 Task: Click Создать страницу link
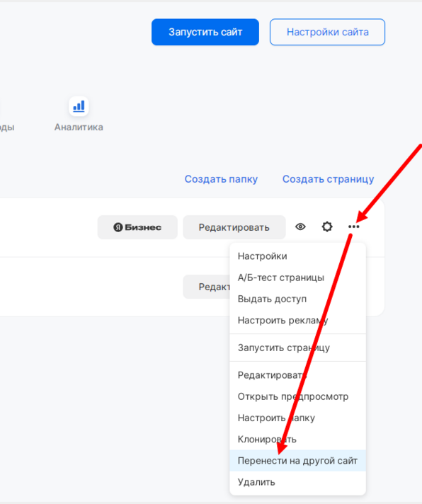tap(328, 179)
